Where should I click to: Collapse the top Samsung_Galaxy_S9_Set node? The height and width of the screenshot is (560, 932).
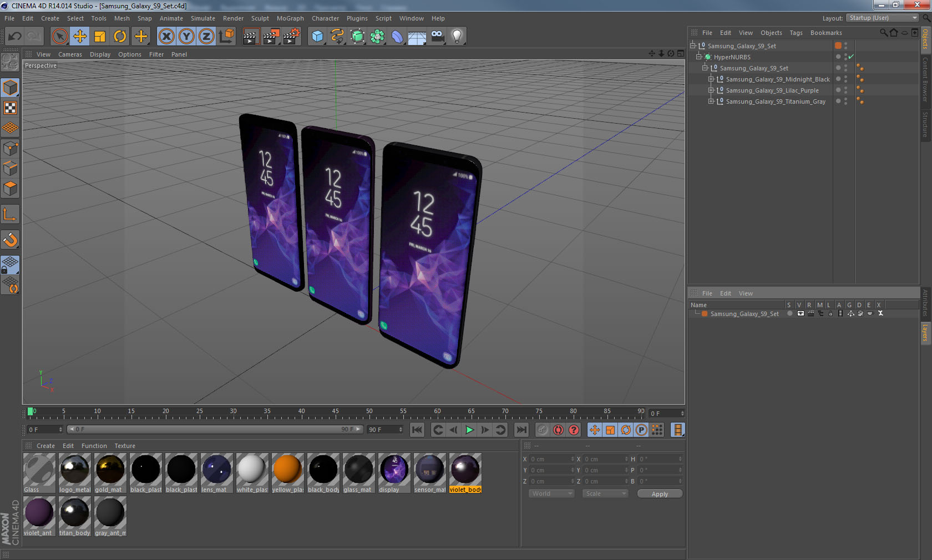coord(693,45)
